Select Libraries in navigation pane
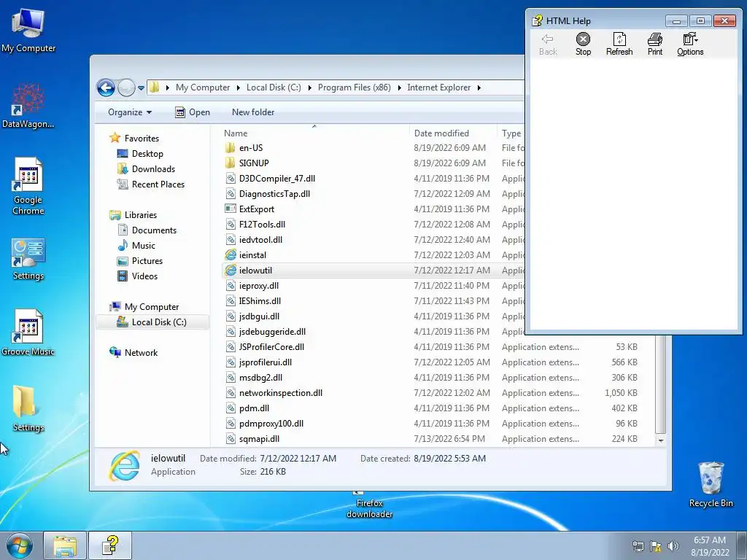The height and width of the screenshot is (560, 747). pyautogui.click(x=141, y=215)
